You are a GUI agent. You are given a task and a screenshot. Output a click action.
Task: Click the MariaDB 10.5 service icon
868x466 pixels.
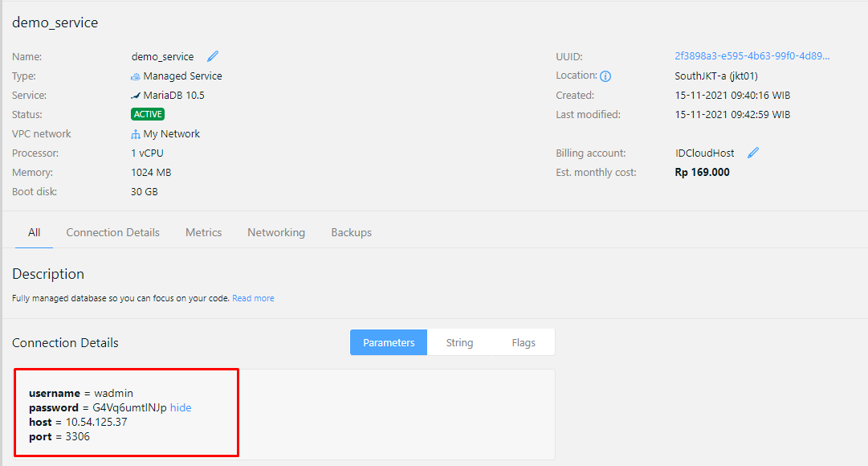[136, 96]
